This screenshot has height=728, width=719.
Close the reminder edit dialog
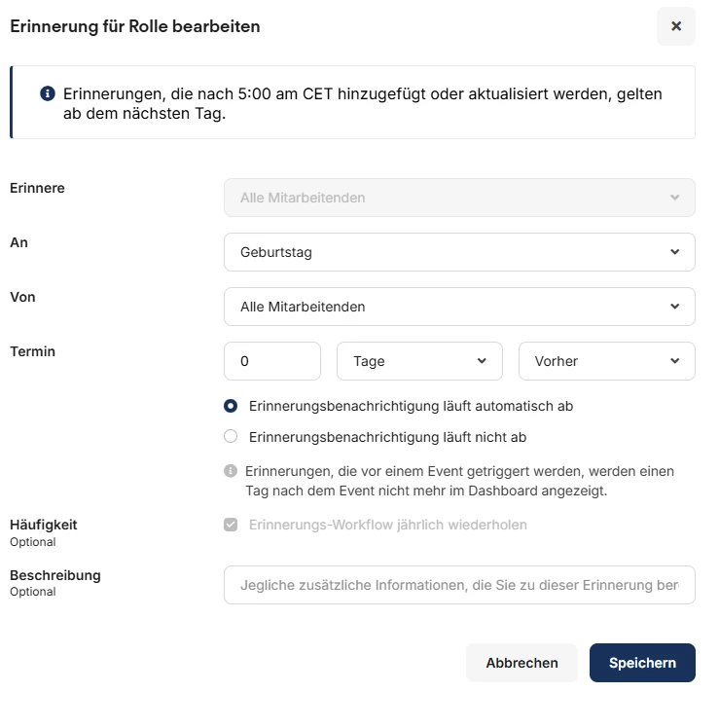[x=676, y=26]
